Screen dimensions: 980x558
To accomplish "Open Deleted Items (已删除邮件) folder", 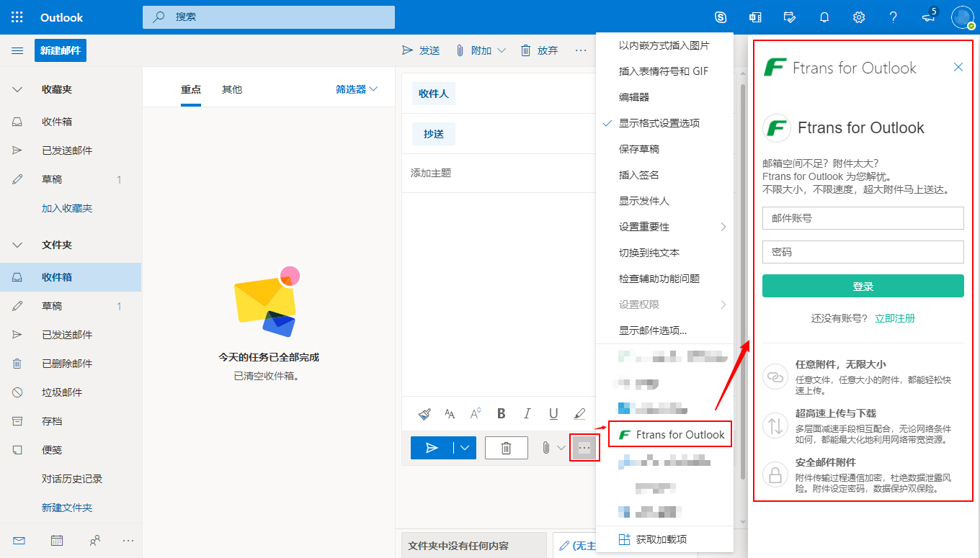I will click(71, 364).
